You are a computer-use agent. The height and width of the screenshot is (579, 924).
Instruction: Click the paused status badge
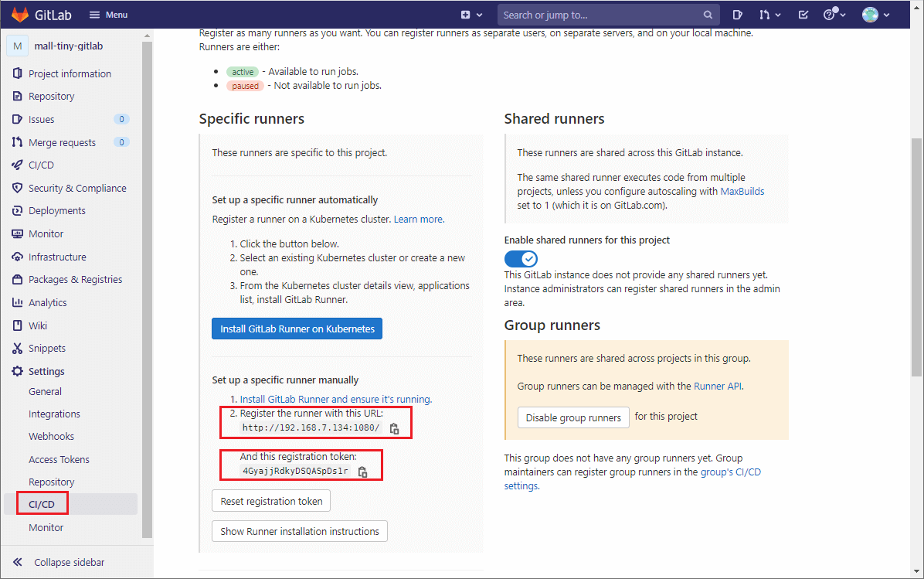click(x=245, y=86)
